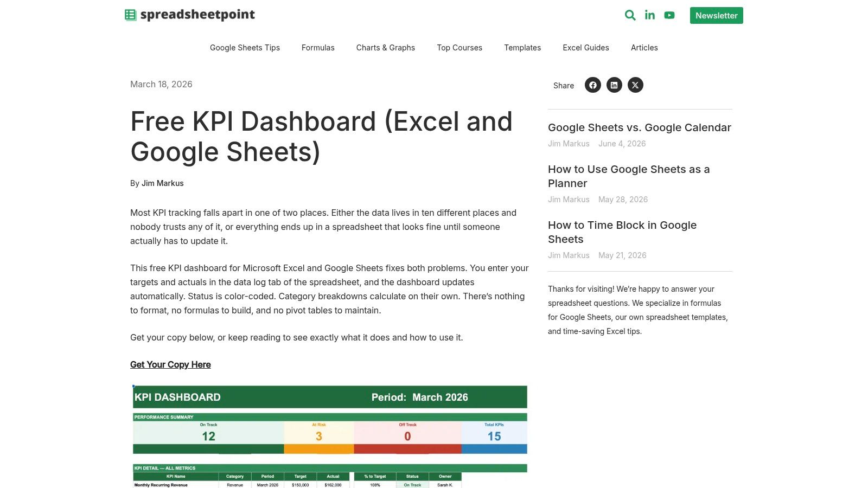
Task: Click the Period: March 2026 text in the dashboard image
Action: (420, 397)
